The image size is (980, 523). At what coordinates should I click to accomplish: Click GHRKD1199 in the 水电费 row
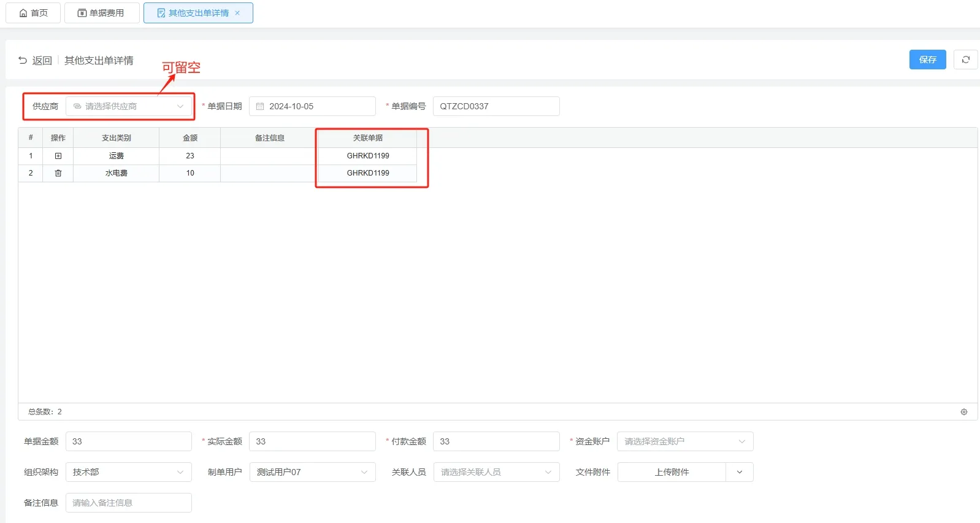click(368, 173)
